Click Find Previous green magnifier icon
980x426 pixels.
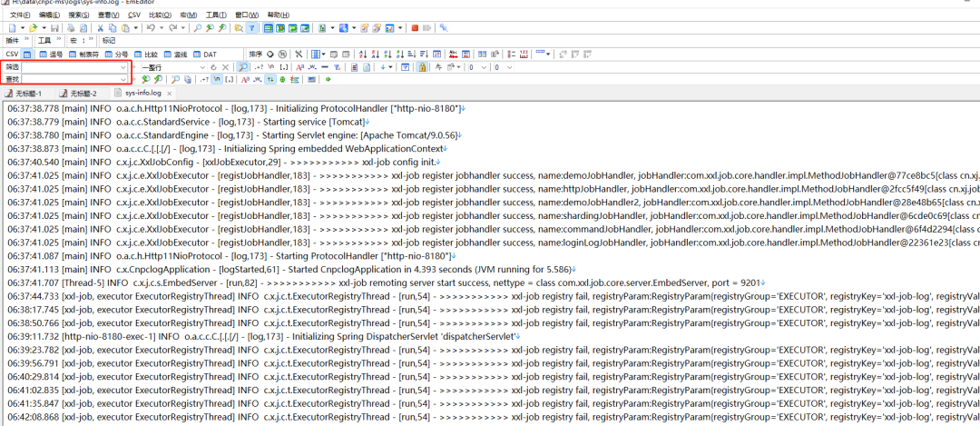point(144,79)
